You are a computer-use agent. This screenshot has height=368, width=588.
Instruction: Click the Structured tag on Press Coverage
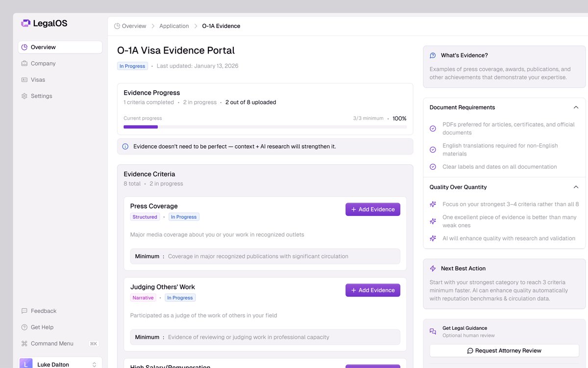tap(145, 217)
